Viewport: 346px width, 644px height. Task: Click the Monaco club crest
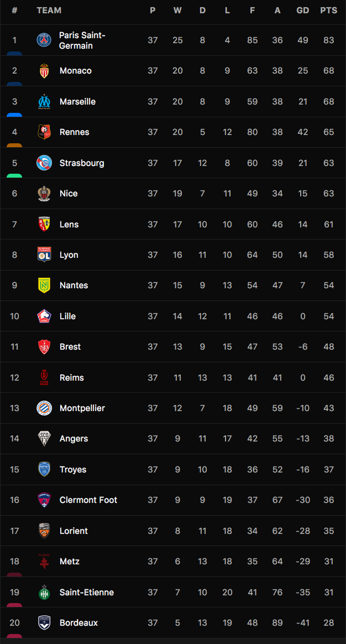pyautogui.click(x=44, y=70)
